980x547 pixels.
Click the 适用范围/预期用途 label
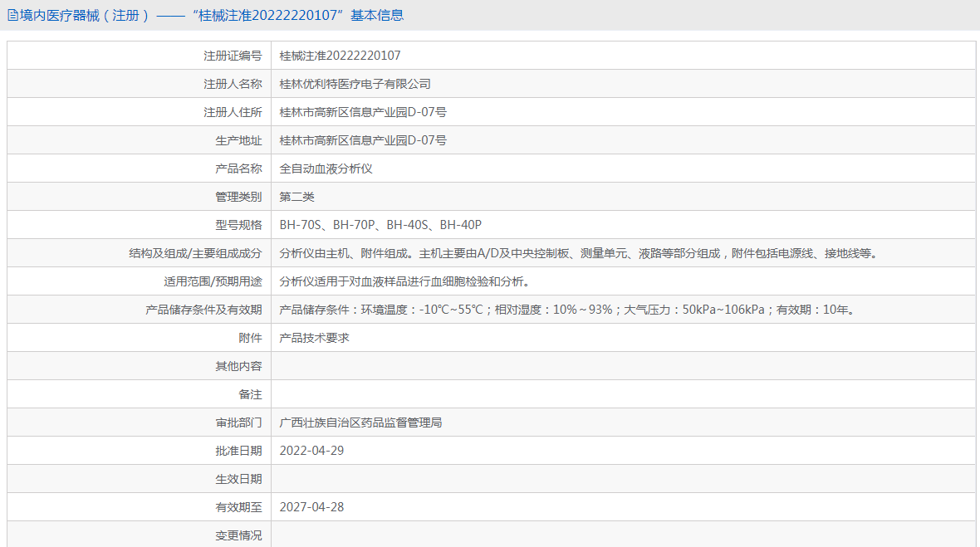click(213, 281)
